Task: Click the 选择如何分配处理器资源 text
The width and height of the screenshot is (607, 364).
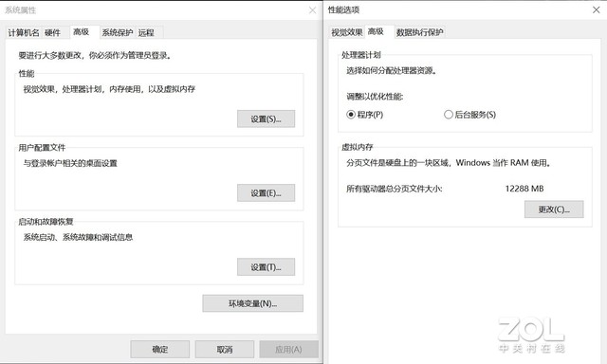Action: [392, 71]
